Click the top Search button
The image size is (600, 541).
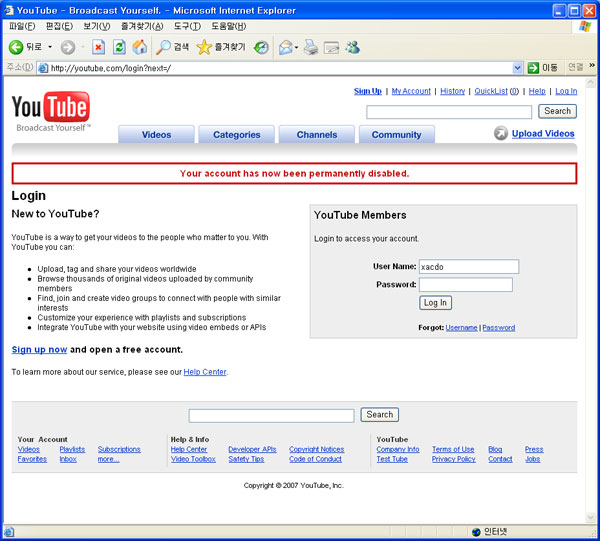coord(558,111)
